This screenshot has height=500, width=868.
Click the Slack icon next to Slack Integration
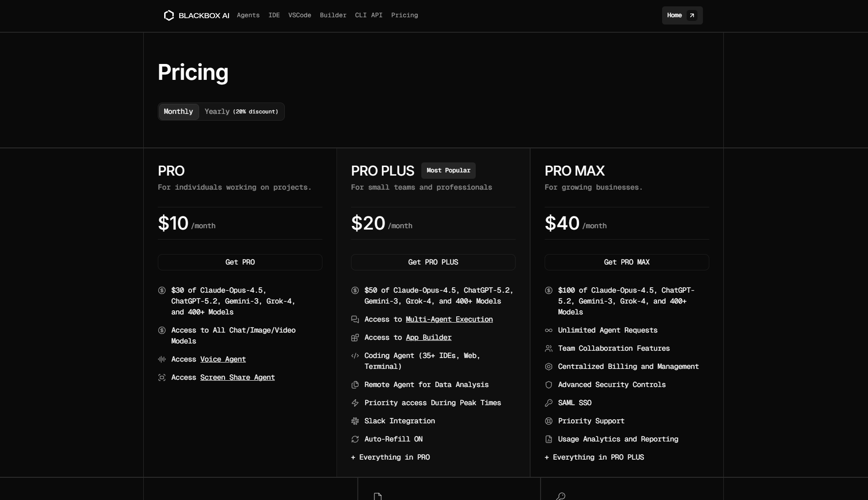[x=355, y=421]
